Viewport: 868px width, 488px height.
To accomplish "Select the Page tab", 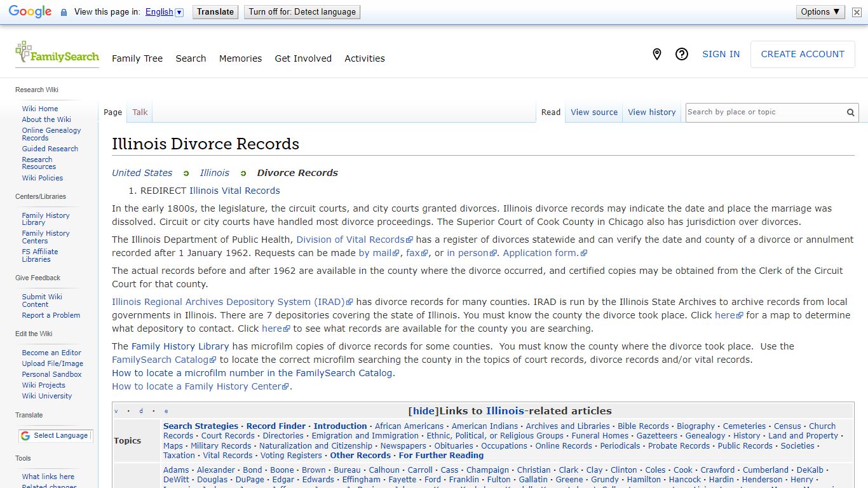I will click(112, 112).
